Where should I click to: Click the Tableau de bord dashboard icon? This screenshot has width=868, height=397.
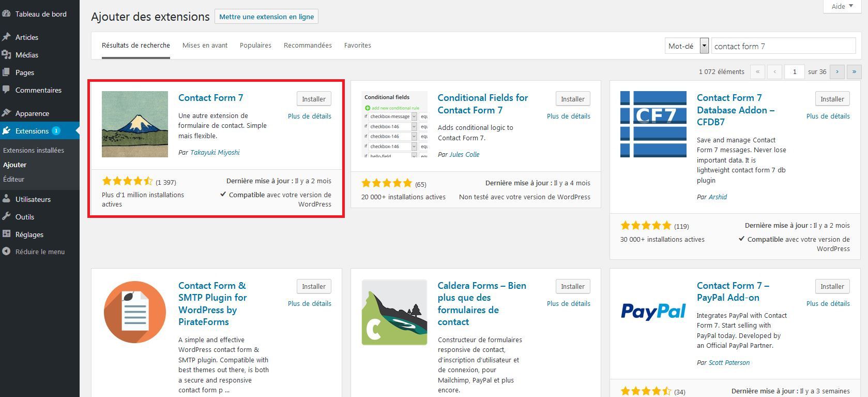point(6,14)
